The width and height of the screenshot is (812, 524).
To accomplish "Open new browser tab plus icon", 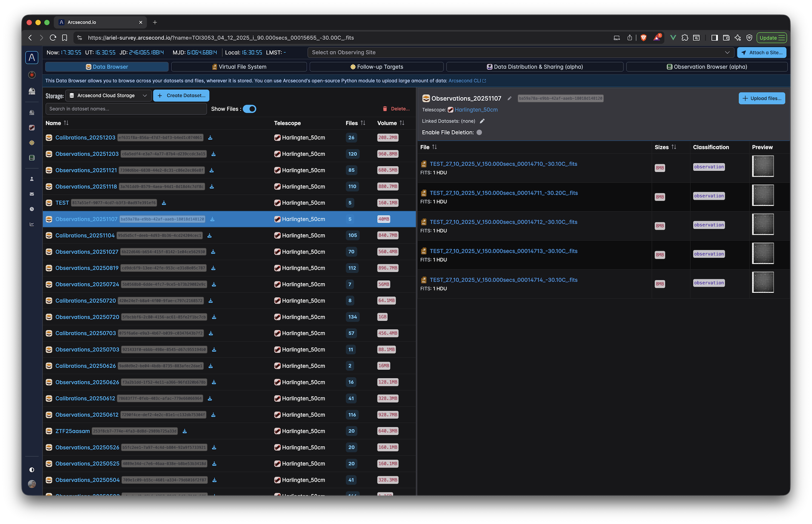I will point(155,22).
